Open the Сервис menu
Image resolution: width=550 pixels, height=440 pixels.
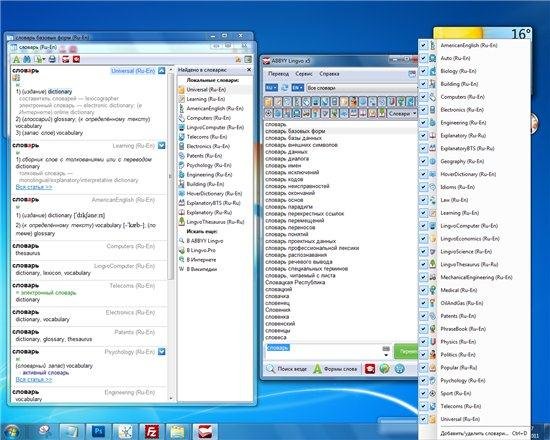(304, 74)
